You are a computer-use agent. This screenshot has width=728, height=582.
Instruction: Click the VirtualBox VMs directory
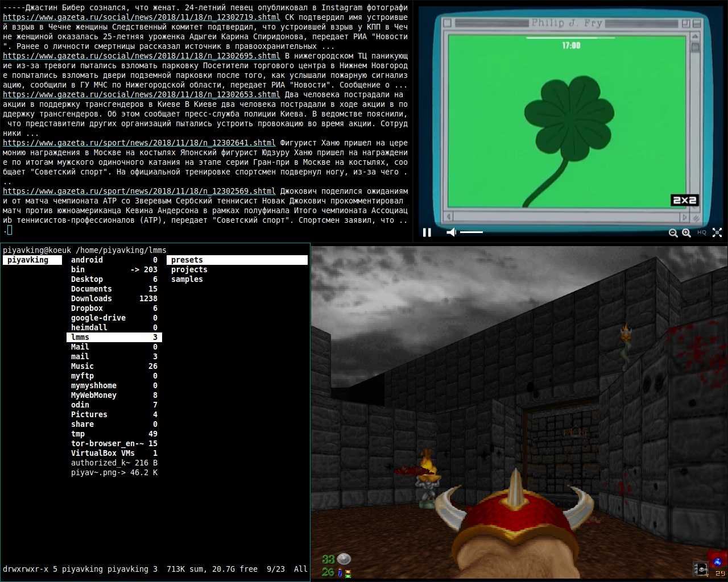(x=103, y=454)
